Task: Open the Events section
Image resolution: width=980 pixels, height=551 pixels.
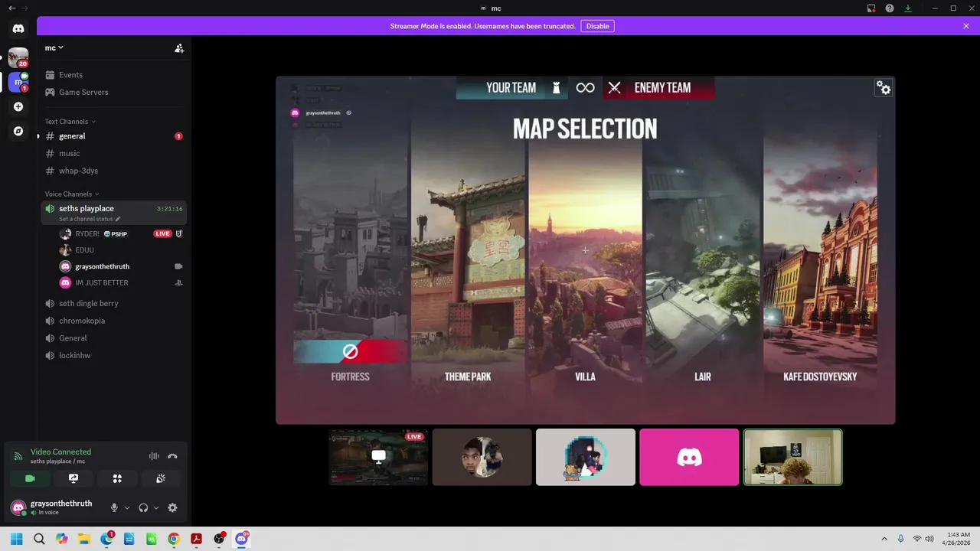Action: [113, 75]
